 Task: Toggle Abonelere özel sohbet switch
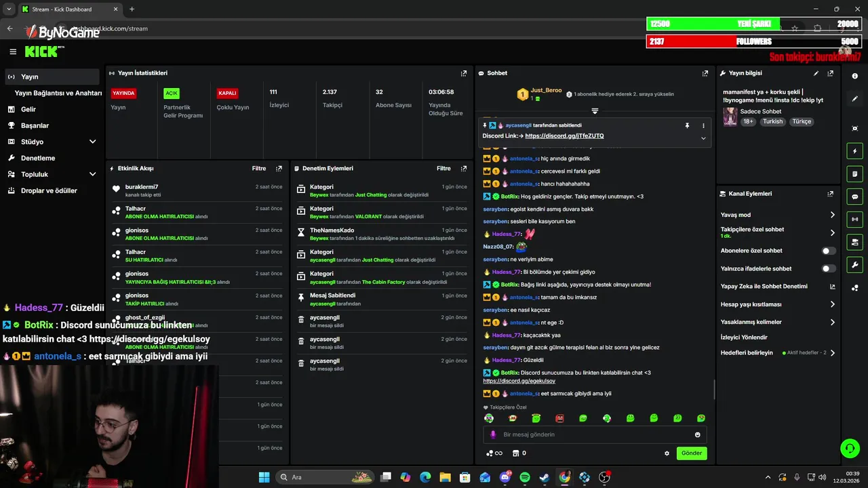tap(828, 251)
